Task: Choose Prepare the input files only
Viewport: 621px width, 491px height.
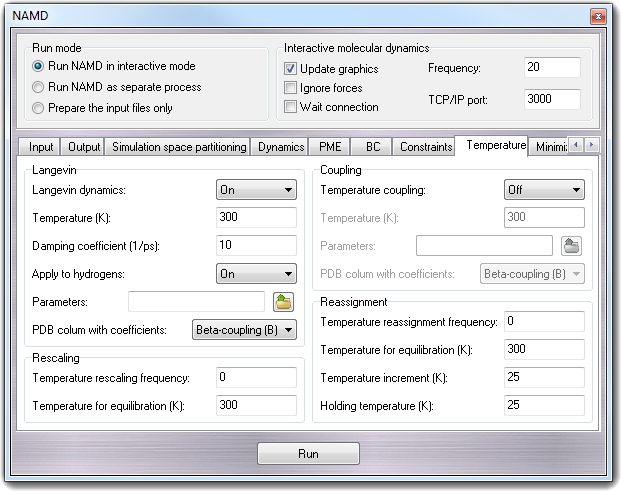Action: tap(39, 108)
